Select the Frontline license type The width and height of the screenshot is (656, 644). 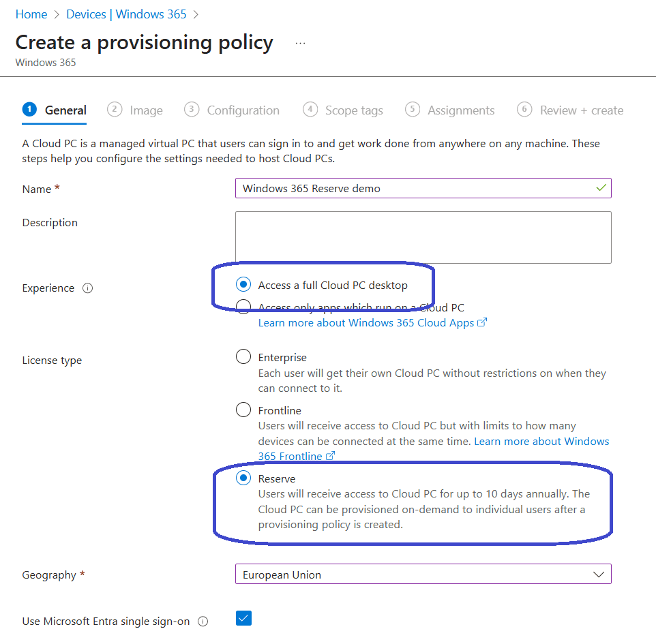coord(243,410)
